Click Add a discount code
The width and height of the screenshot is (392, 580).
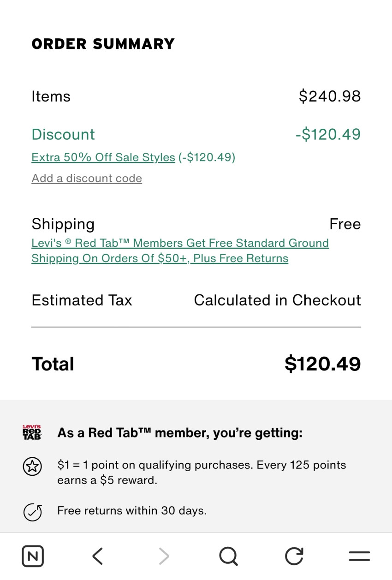coord(87,179)
